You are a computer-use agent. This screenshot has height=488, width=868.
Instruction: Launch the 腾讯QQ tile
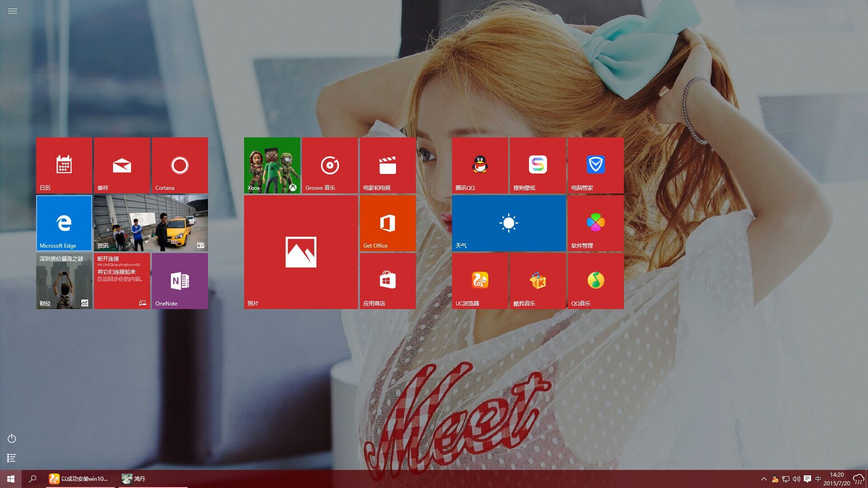480,165
